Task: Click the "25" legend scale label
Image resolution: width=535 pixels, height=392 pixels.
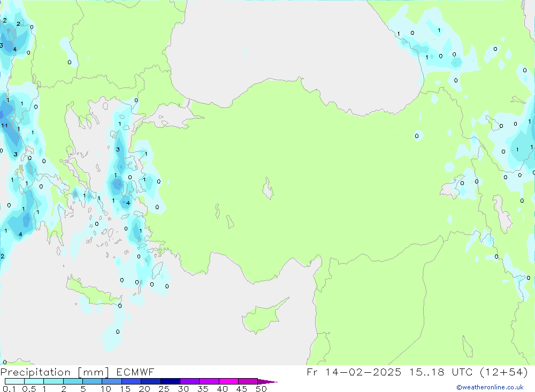Action: (164, 389)
